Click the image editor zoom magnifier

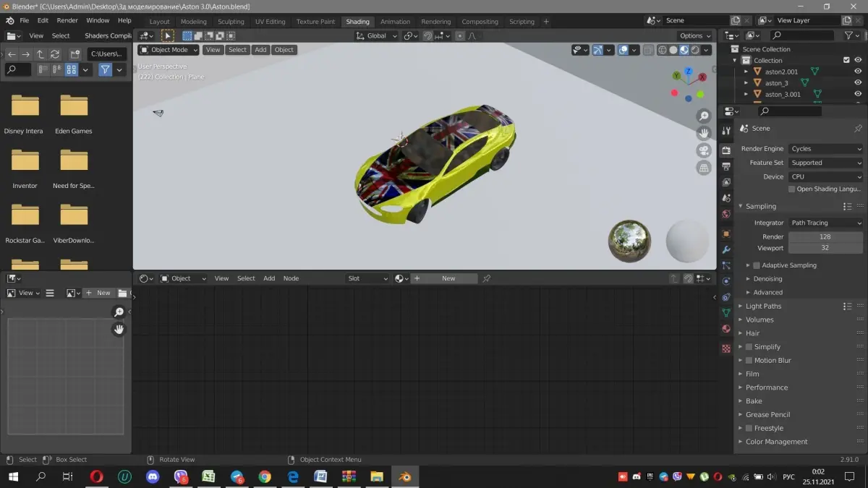point(119,312)
